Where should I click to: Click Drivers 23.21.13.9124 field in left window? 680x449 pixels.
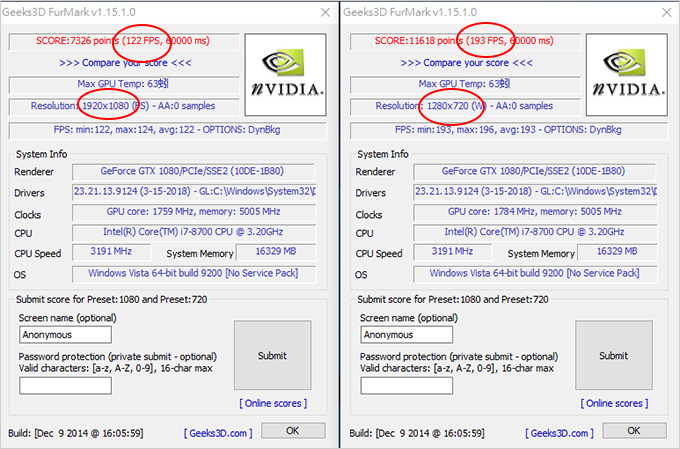tap(194, 192)
